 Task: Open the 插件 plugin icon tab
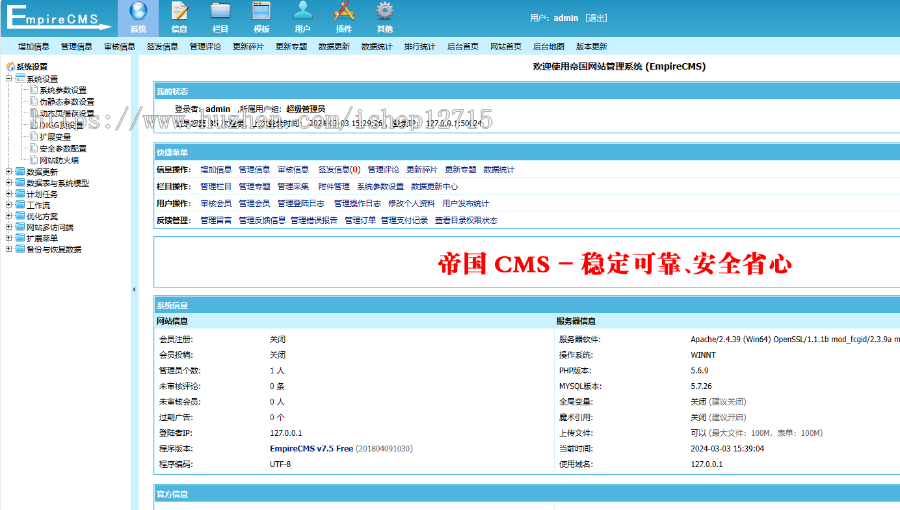tap(343, 18)
